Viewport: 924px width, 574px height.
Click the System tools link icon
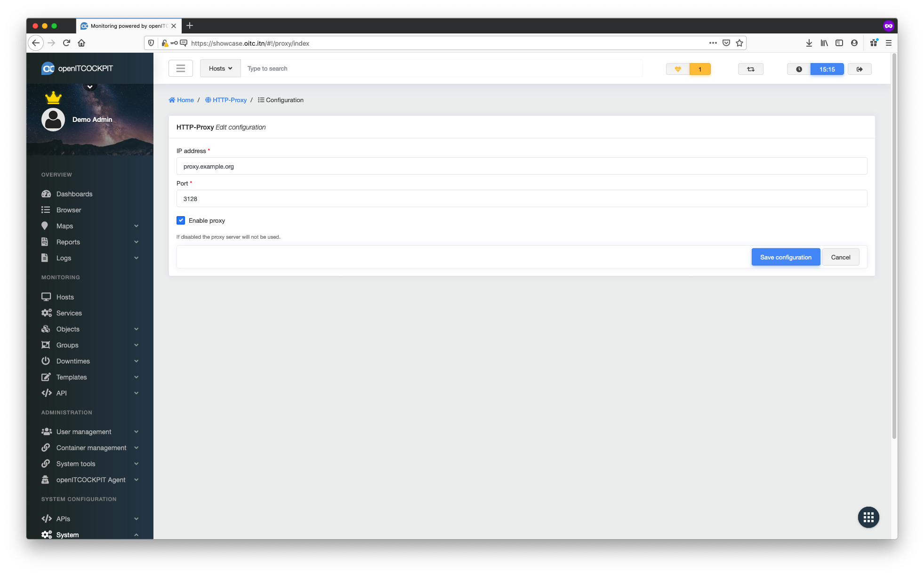(x=46, y=464)
